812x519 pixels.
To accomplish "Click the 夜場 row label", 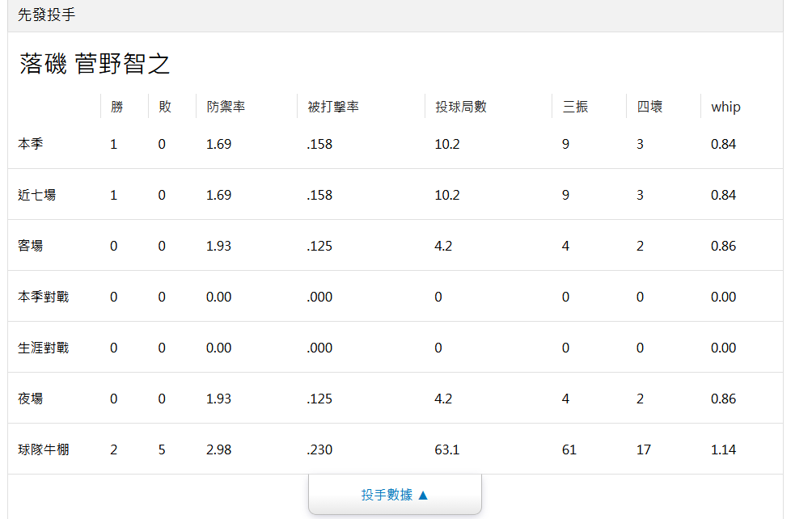I will click(31, 399).
